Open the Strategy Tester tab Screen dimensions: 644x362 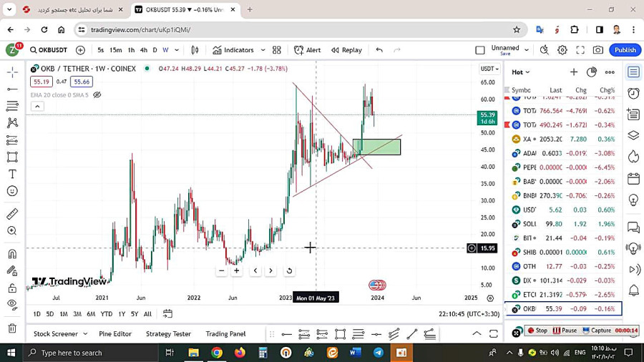point(168,334)
